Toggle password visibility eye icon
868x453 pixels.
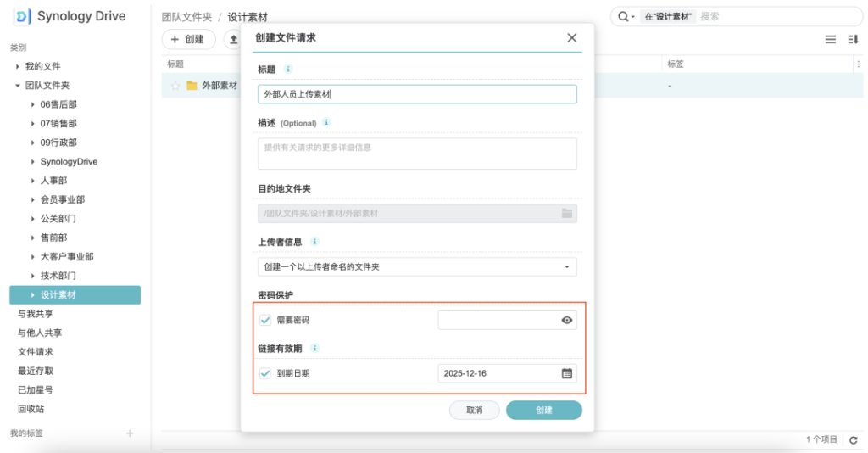coord(567,320)
